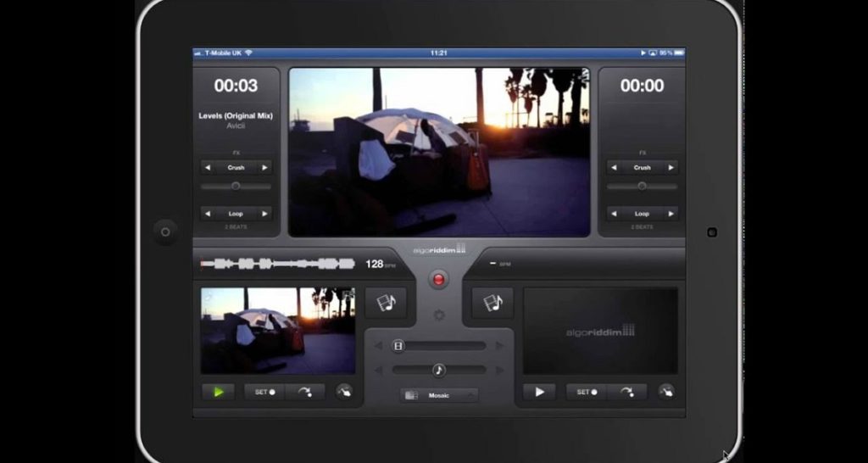Tap the left deck video thumbnail

click(278, 331)
